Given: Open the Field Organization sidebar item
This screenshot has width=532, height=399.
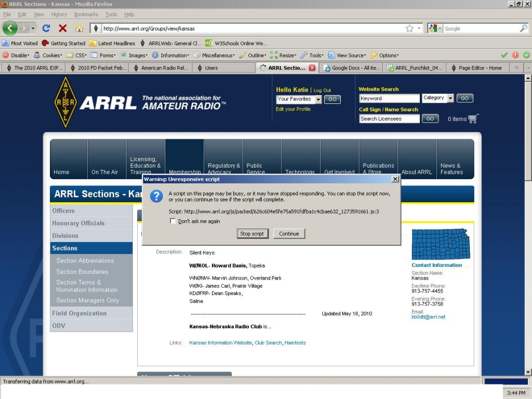Looking at the screenshot, I should point(91,313).
